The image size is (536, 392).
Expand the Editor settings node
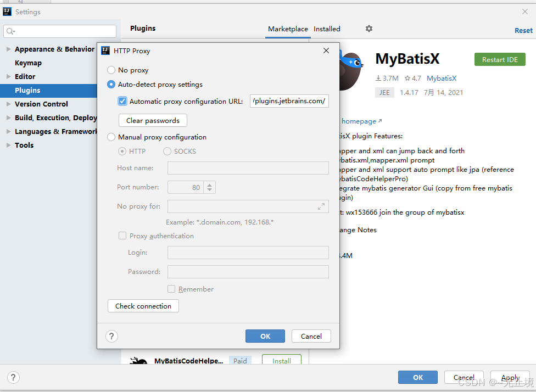[9, 76]
